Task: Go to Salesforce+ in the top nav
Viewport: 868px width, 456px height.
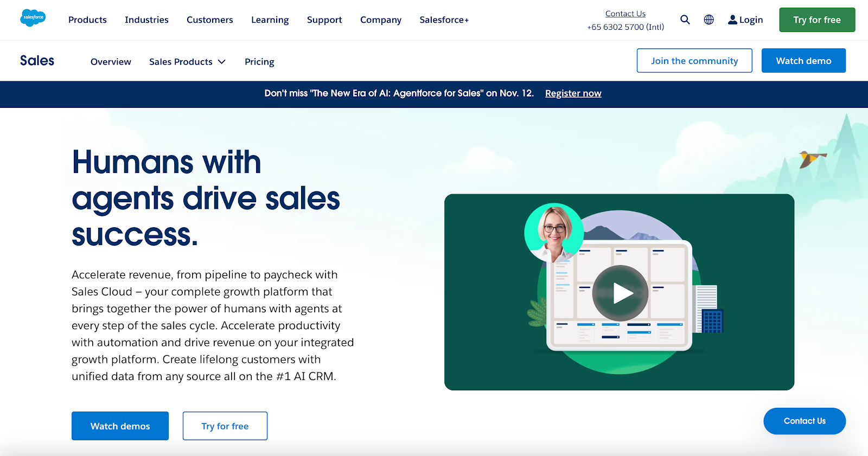Action: 444,20
